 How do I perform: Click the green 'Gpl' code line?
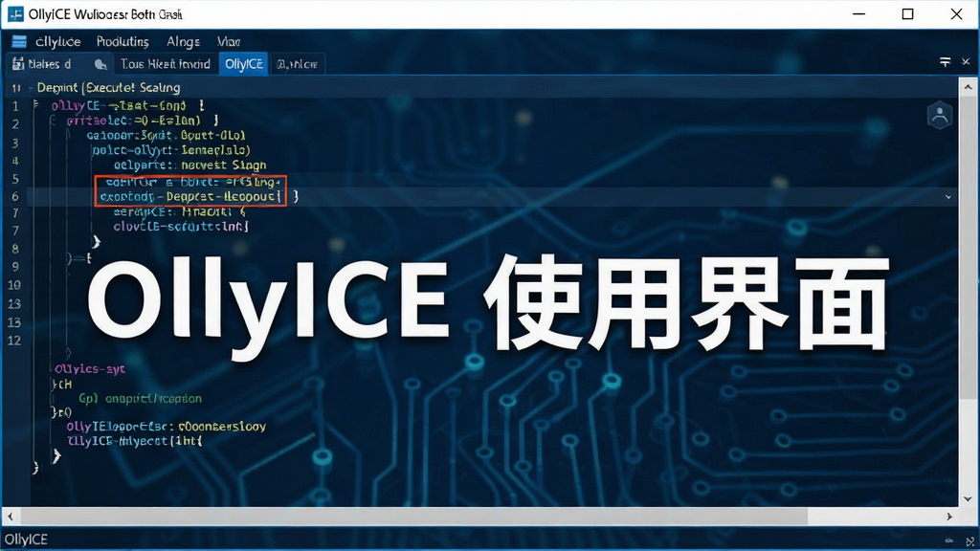coord(140,399)
